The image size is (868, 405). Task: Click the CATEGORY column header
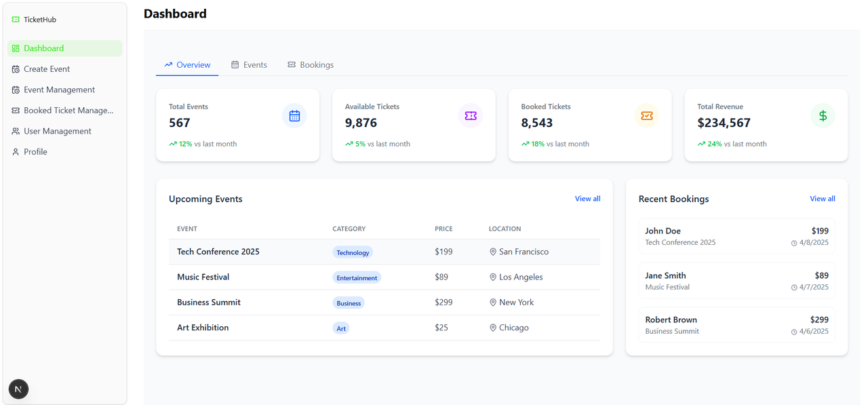coord(349,229)
